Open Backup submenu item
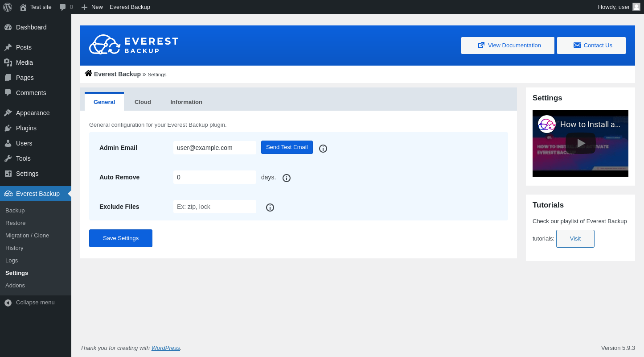The width and height of the screenshot is (644, 357). pos(15,210)
